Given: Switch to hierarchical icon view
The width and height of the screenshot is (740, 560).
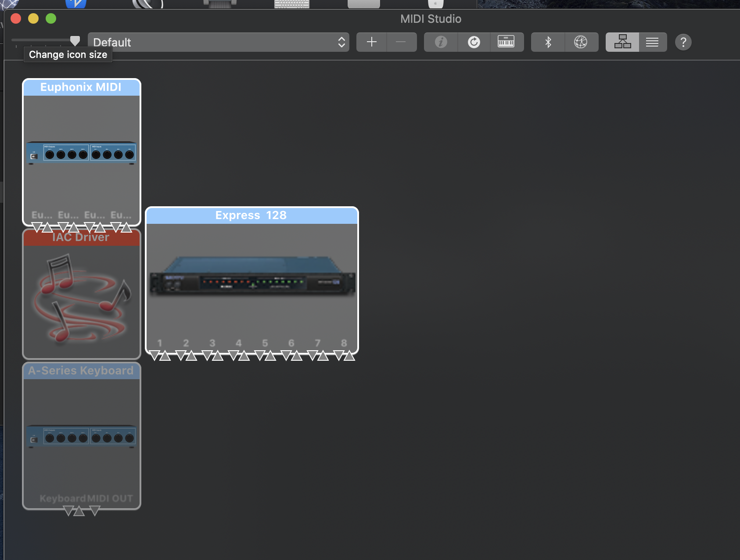Looking at the screenshot, I should coord(622,42).
